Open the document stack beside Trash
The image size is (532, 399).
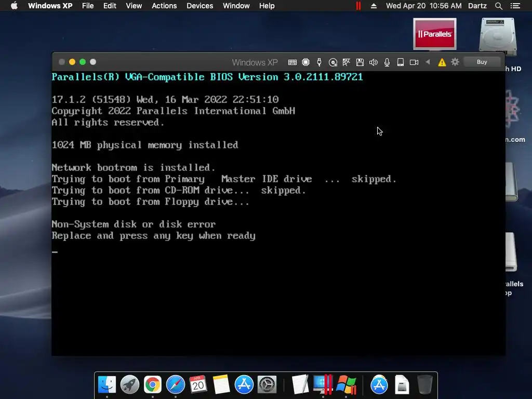(402, 384)
